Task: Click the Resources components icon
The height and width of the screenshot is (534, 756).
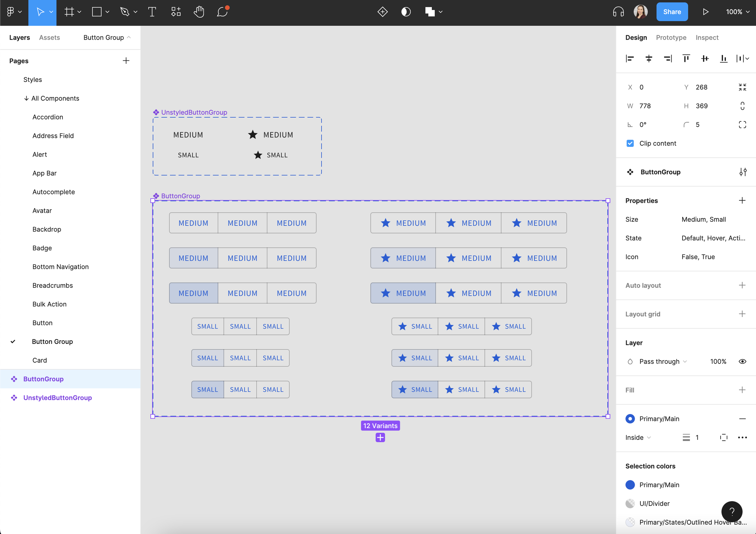Action: (176, 12)
